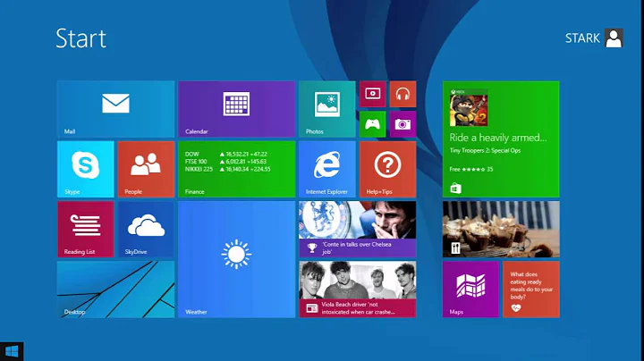Viewport: 644px width, 361px height.
Task: Open the Camera small tile
Action: pyautogui.click(x=402, y=124)
